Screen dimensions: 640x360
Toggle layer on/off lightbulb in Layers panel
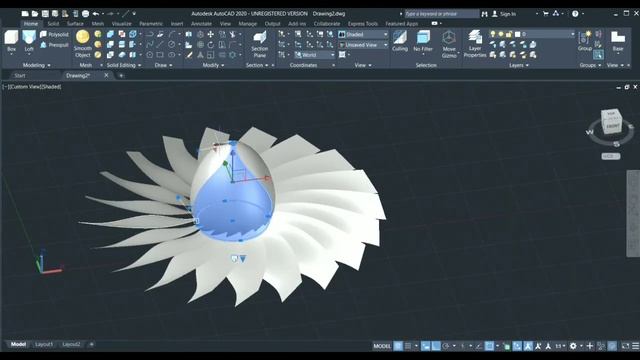coord(493,34)
